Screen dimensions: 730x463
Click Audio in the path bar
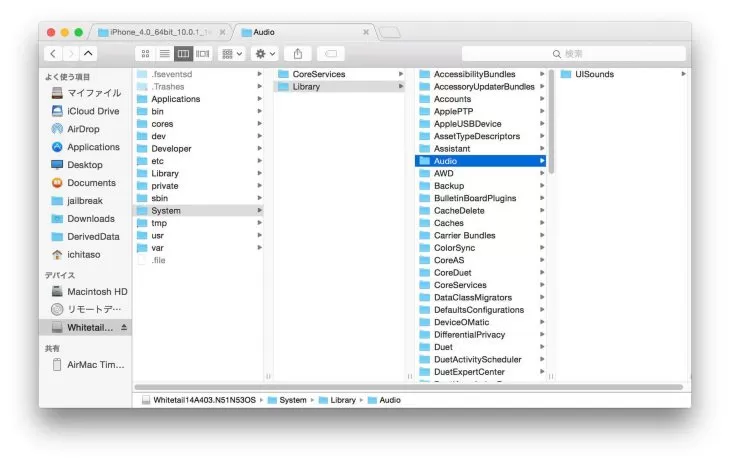pyautogui.click(x=385, y=400)
